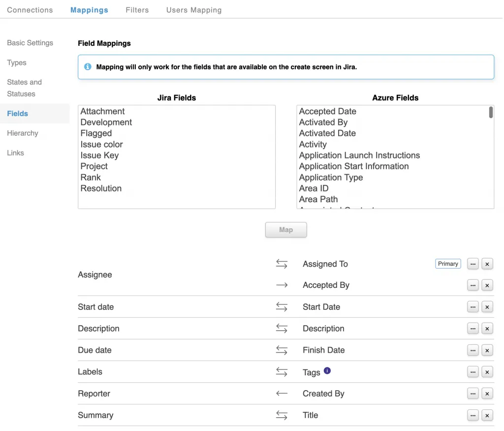
Task: Open ellipsis options for Description mapping
Action: tap(473, 329)
